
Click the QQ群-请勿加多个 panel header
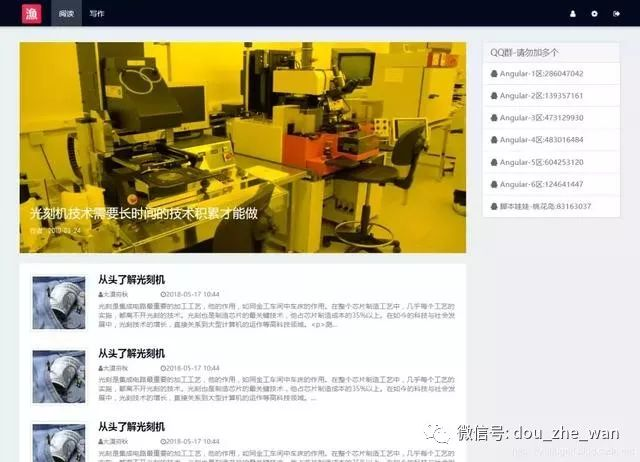point(551,52)
